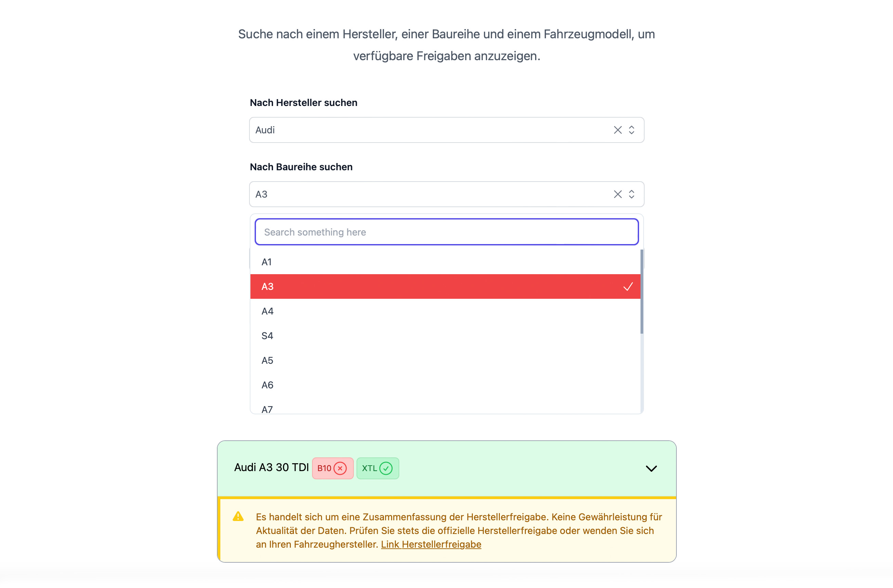Click the Audi A3 30 TDI title
The width and height of the screenshot is (893, 588).
point(271,467)
